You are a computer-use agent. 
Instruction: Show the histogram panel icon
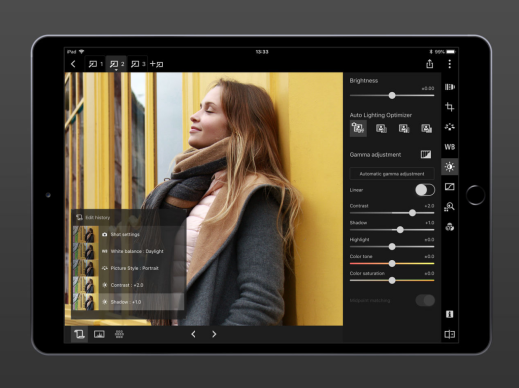click(x=99, y=334)
